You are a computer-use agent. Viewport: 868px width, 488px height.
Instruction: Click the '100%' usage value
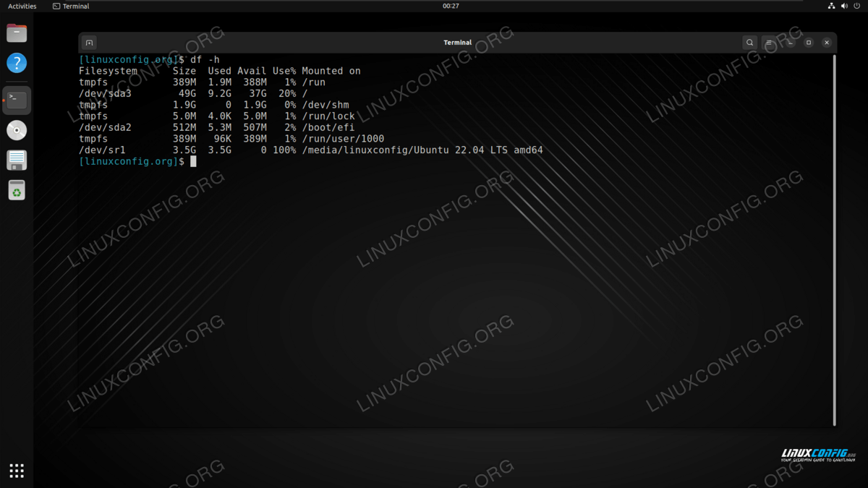[x=284, y=150]
